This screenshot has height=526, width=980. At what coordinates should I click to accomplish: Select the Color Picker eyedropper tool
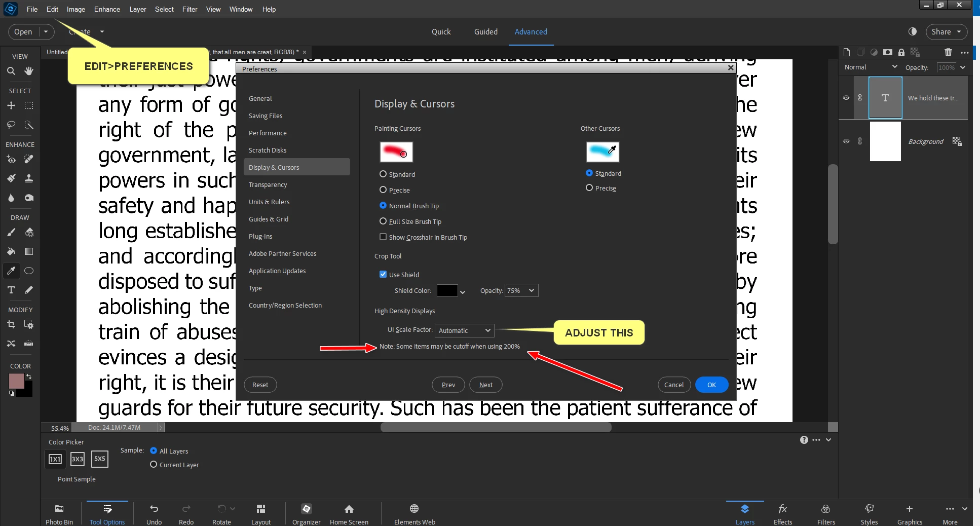coord(11,271)
